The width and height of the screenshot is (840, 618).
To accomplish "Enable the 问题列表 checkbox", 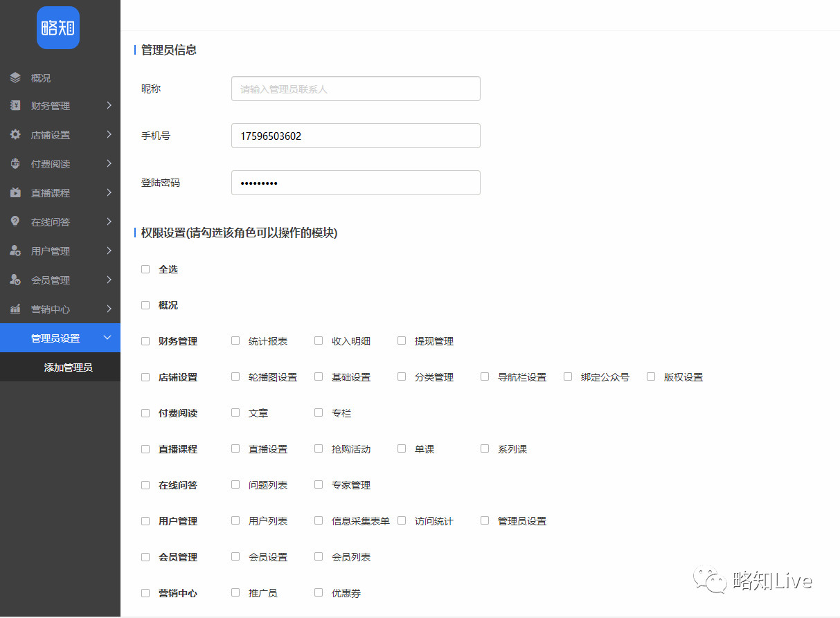I will point(235,484).
